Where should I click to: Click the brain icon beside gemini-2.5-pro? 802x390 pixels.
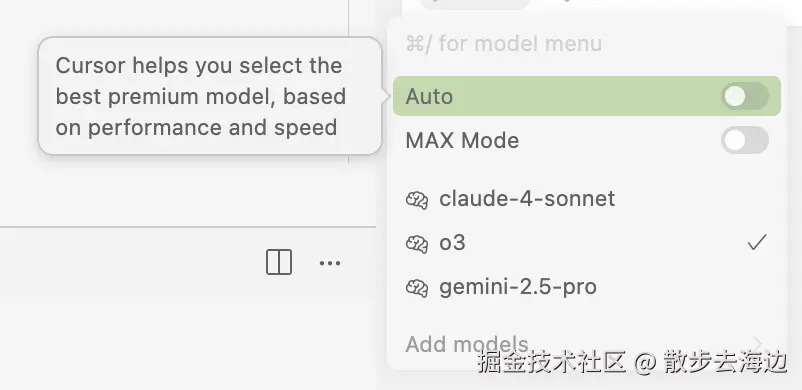(x=417, y=288)
